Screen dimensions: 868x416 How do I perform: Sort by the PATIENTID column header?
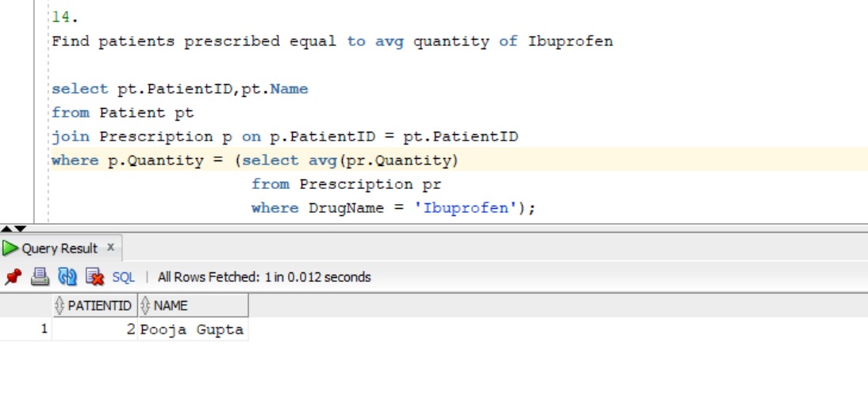94,305
